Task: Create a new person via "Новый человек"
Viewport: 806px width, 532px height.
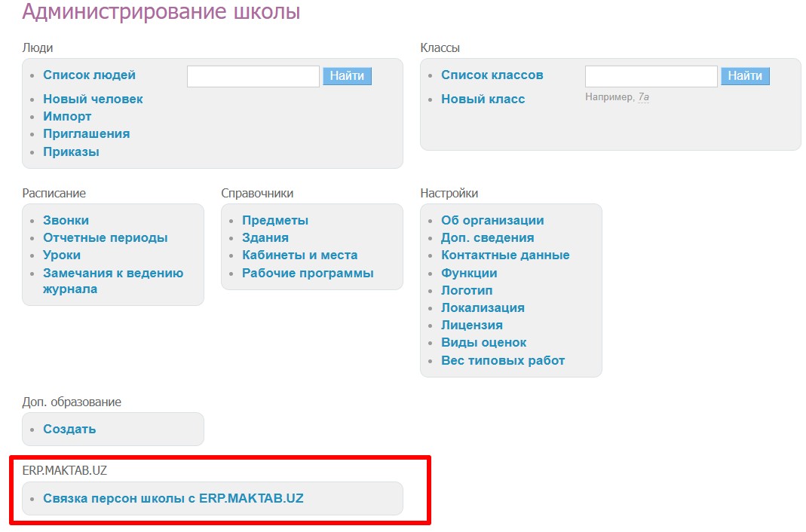Action: (93, 99)
